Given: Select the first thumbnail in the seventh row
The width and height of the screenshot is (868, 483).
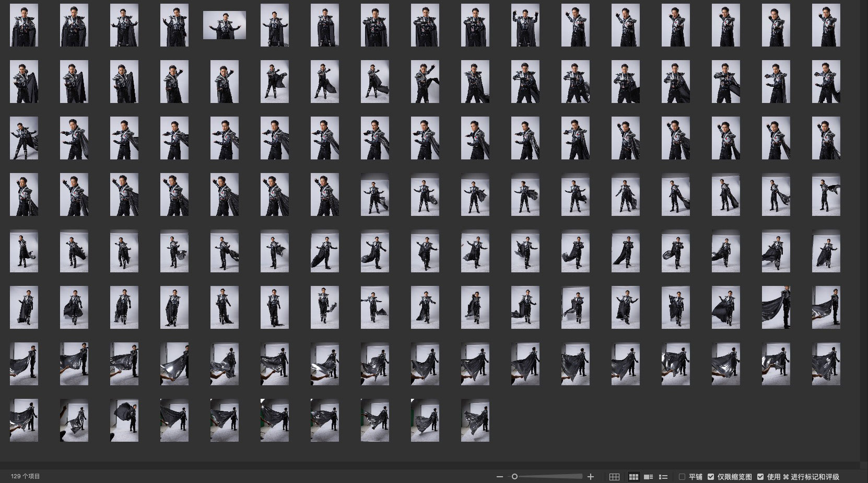Looking at the screenshot, I should click(24, 364).
